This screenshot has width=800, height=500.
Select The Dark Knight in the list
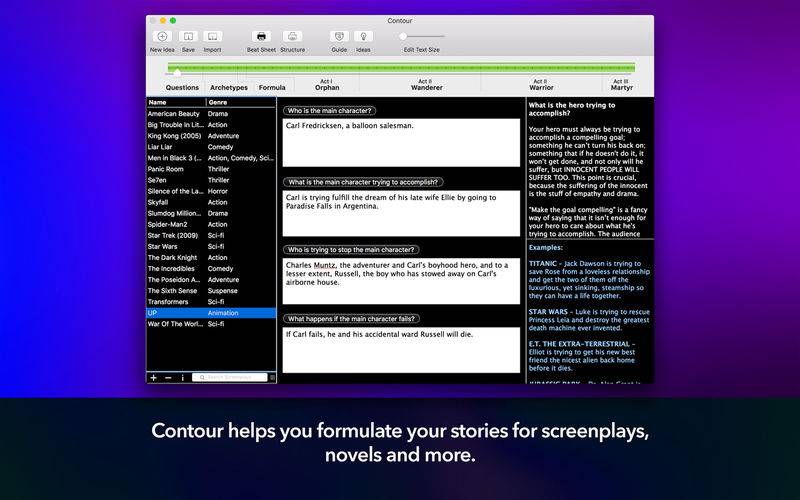coord(175,257)
